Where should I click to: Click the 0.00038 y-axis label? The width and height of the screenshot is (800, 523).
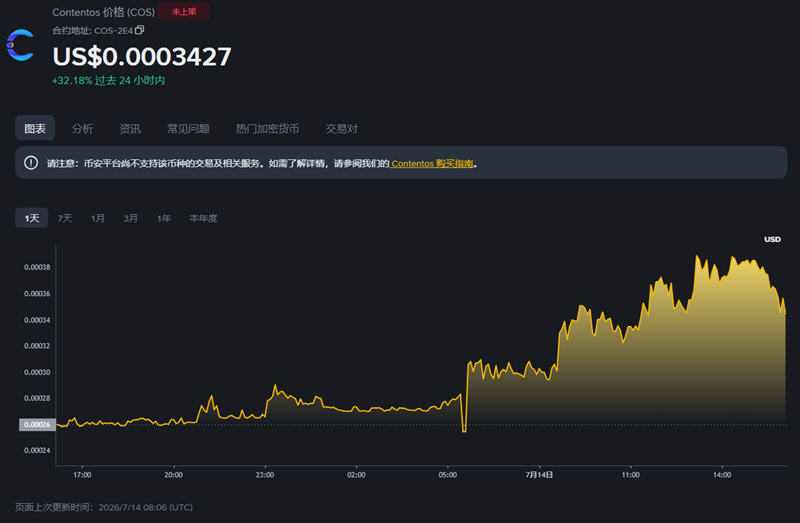pos(37,267)
